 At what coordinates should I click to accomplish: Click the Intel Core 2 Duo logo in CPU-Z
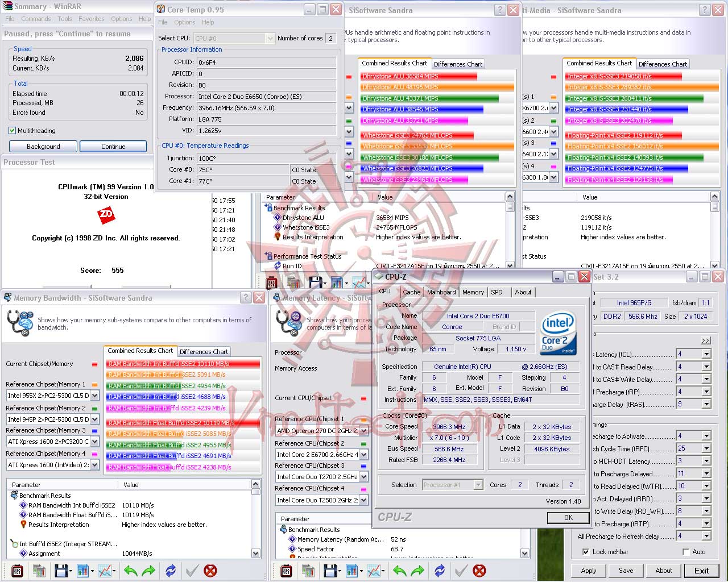[x=558, y=333]
